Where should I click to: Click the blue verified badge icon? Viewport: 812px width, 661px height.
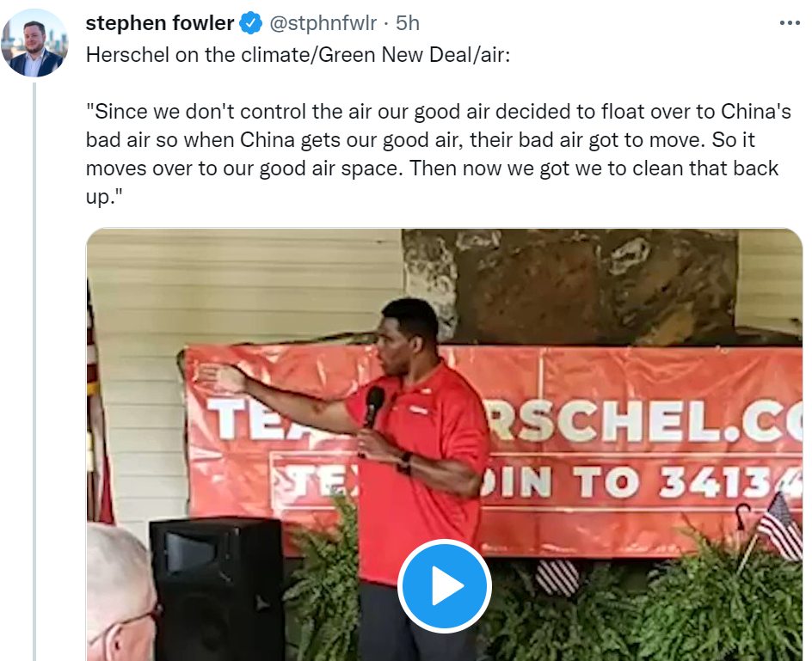pos(251,23)
